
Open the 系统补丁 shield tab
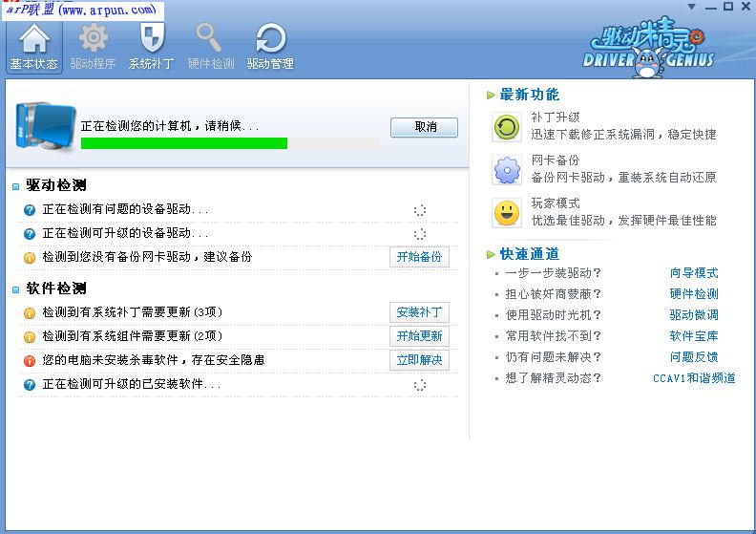coord(152,47)
